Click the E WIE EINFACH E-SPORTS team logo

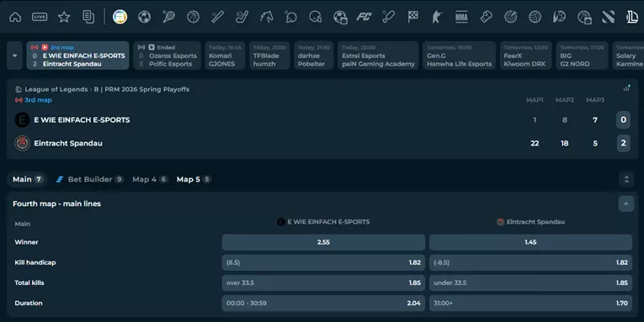point(22,119)
